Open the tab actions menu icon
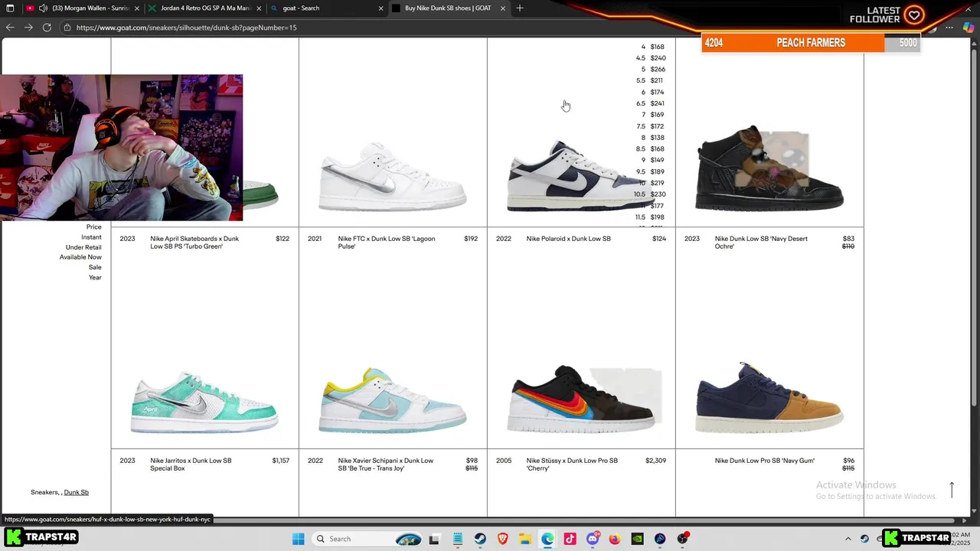The width and height of the screenshot is (980, 551). coord(10,8)
